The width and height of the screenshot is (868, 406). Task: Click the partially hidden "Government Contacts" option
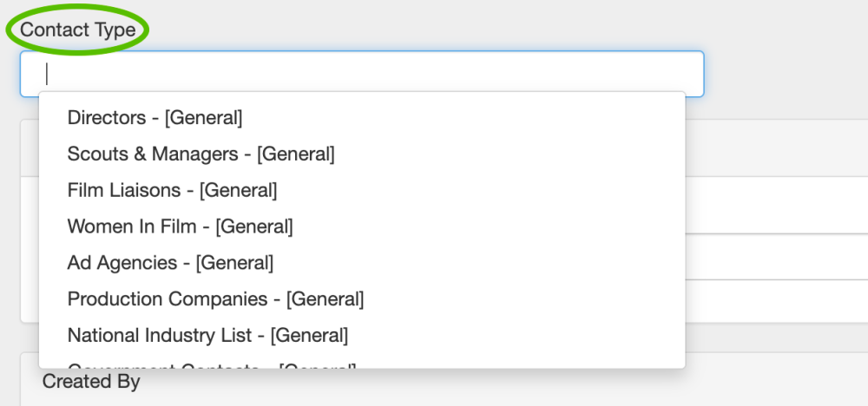coord(211,366)
